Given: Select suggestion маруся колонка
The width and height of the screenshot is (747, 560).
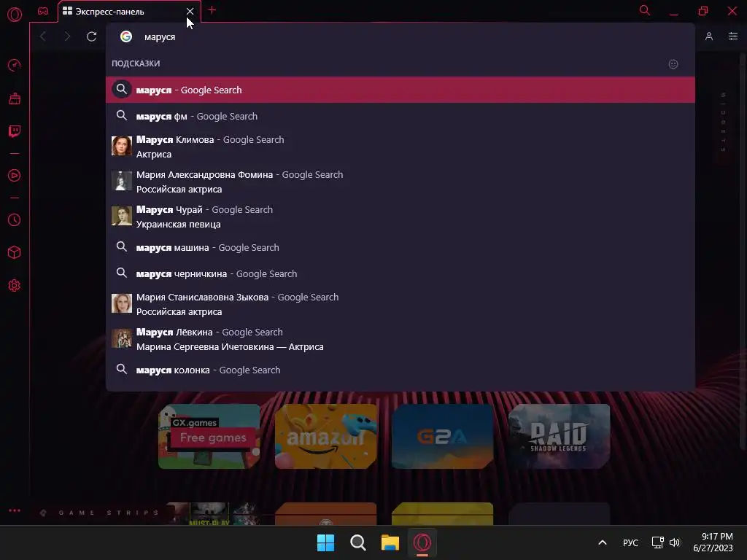Looking at the screenshot, I should [400, 370].
